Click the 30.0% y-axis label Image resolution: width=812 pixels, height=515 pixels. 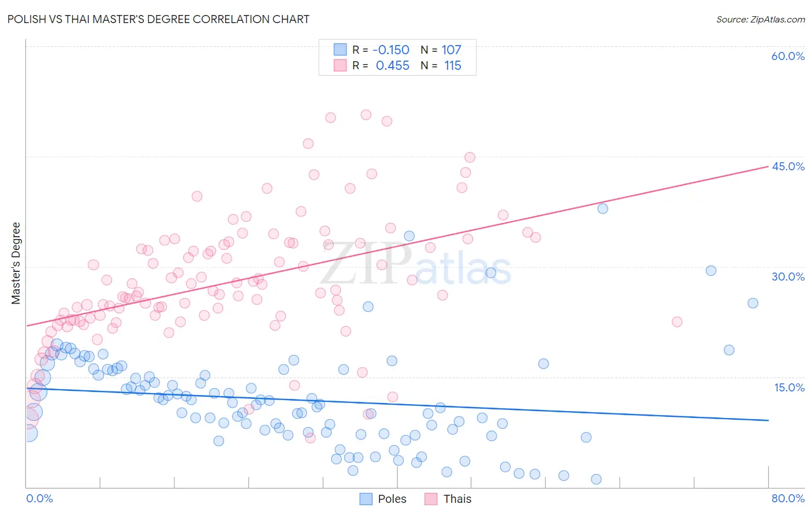tap(788, 277)
